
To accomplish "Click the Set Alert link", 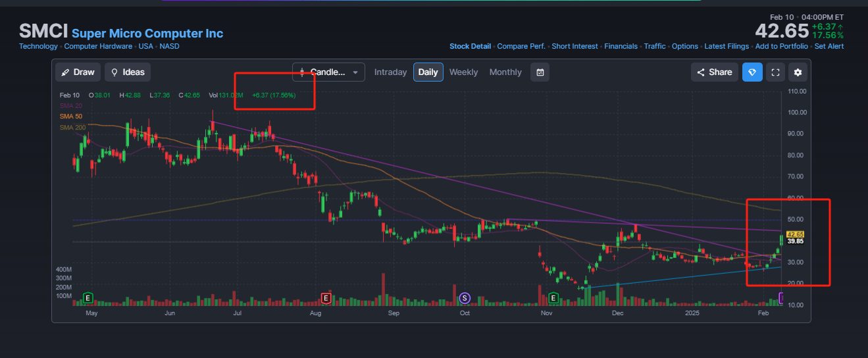I will [x=829, y=46].
